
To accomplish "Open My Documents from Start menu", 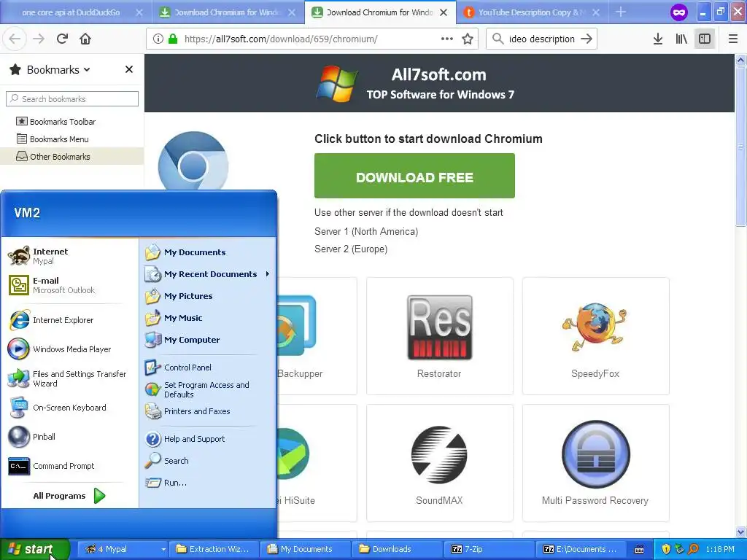I will click(207, 252).
